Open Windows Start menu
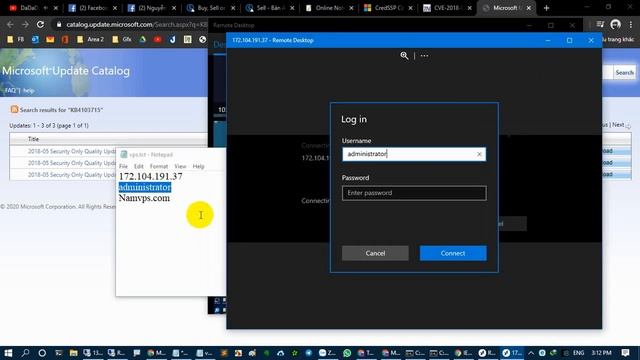 [8, 353]
